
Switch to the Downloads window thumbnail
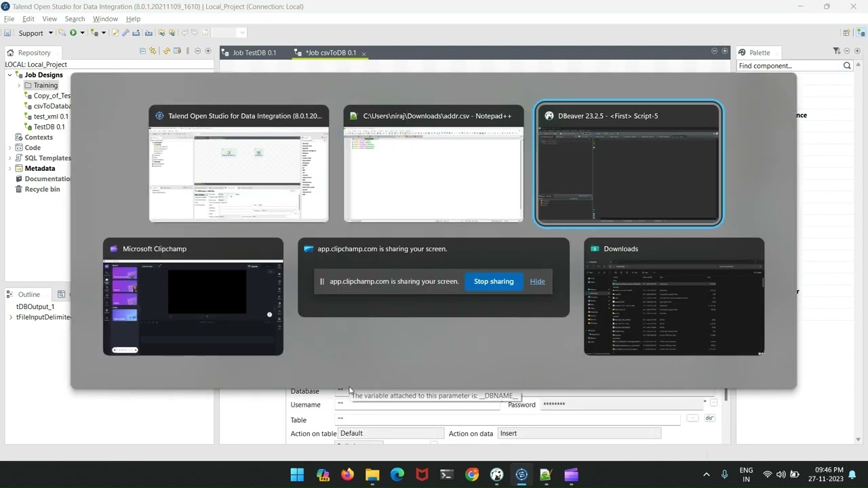click(674, 296)
